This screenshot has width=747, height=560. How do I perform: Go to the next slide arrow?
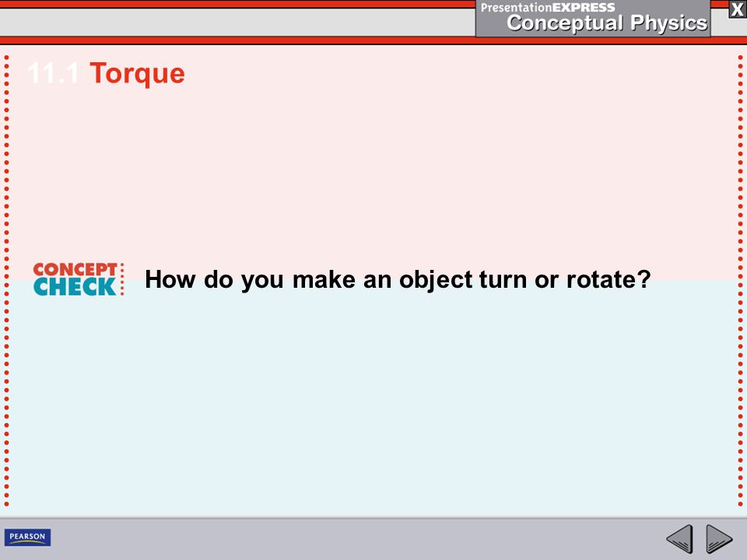pyautogui.click(x=719, y=539)
